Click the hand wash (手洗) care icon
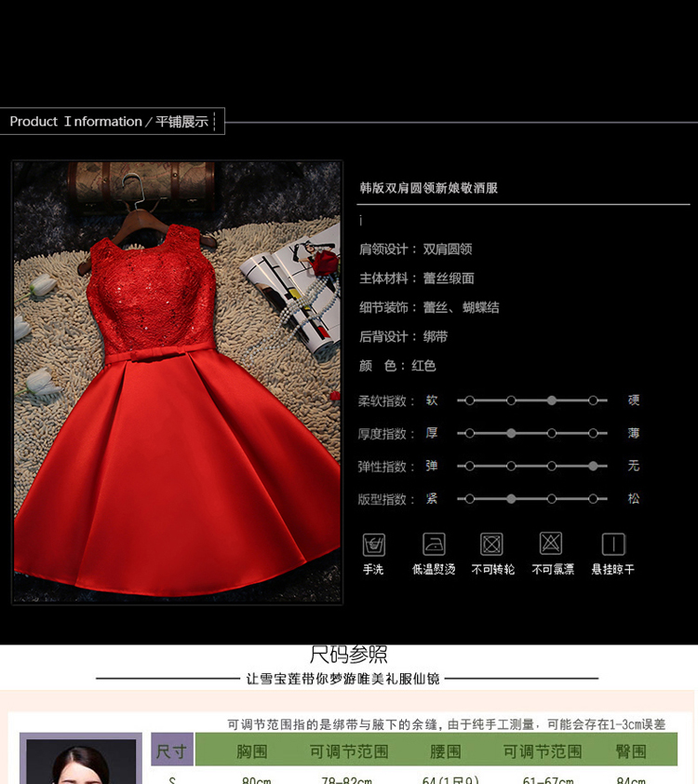 point(374,545)
